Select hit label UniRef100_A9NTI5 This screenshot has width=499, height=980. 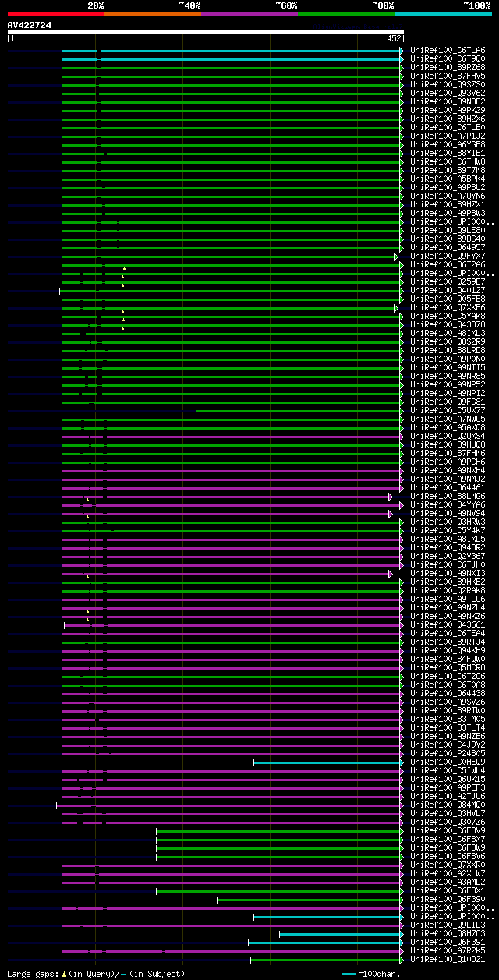click(448, 367)
